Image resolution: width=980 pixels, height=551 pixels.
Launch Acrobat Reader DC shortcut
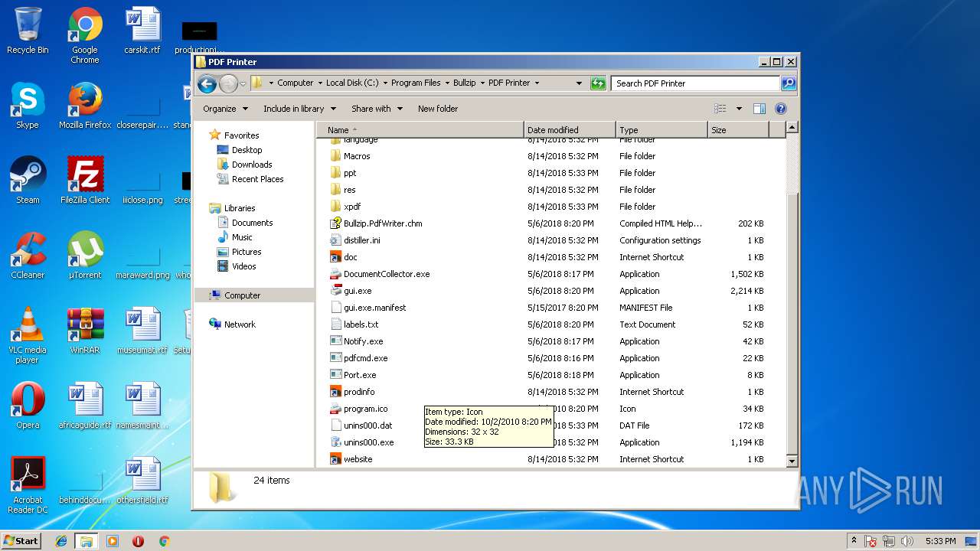pyautogui.click(x=28, y=486)
